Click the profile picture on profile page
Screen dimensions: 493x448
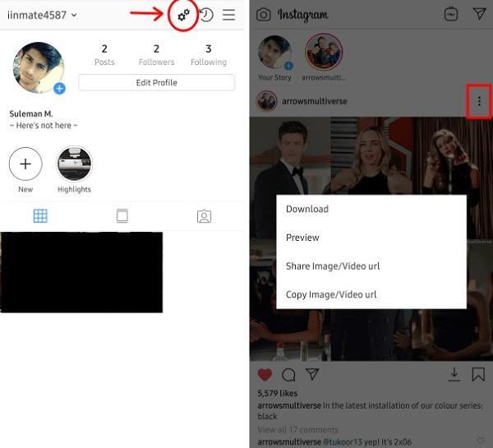[39, 67]
